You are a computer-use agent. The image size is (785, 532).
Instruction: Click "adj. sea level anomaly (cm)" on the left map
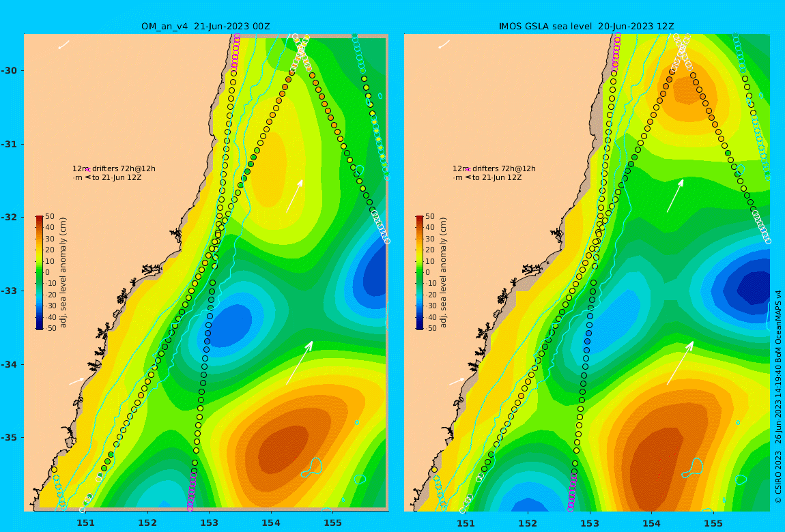[63, 273]
